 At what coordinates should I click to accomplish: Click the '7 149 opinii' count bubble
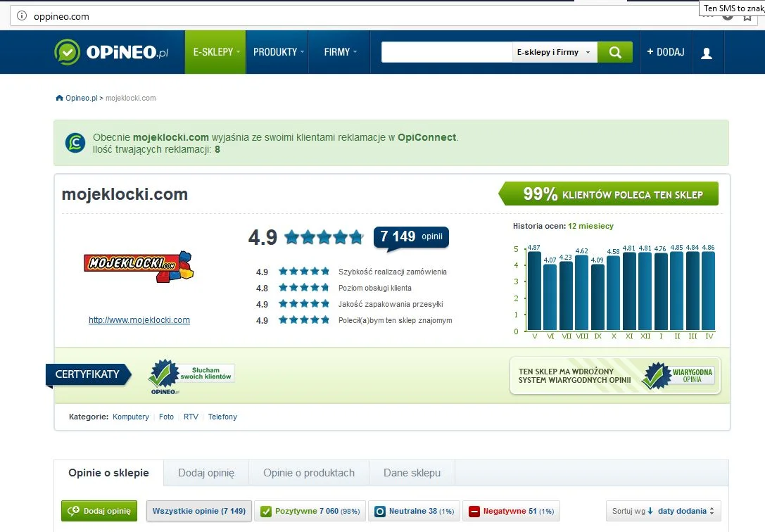pos(411,237)
